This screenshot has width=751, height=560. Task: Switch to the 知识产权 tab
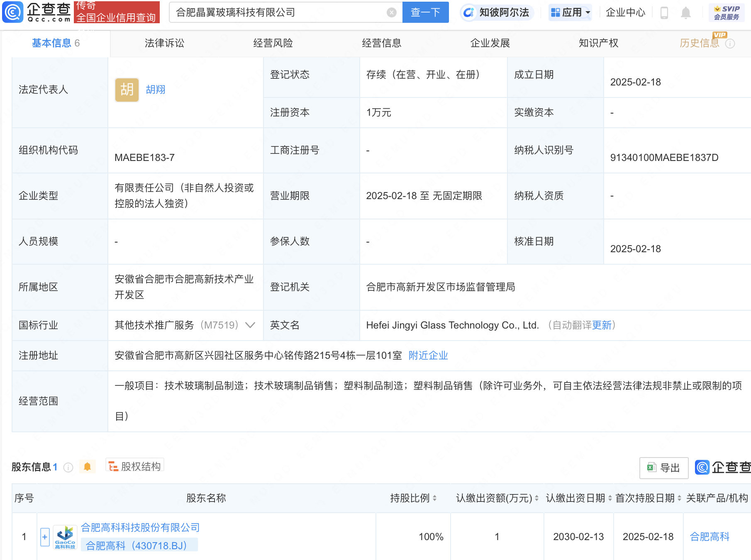coord(598,43)
